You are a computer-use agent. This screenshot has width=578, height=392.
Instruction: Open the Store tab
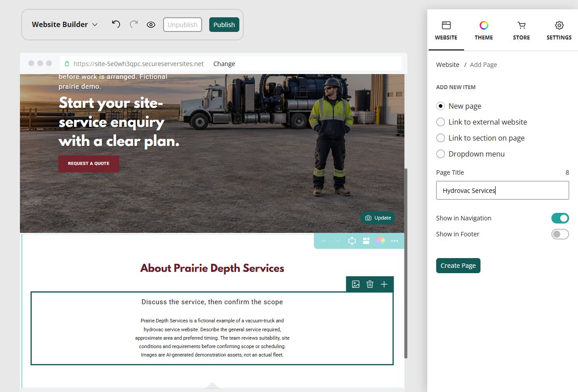point(521,31)
